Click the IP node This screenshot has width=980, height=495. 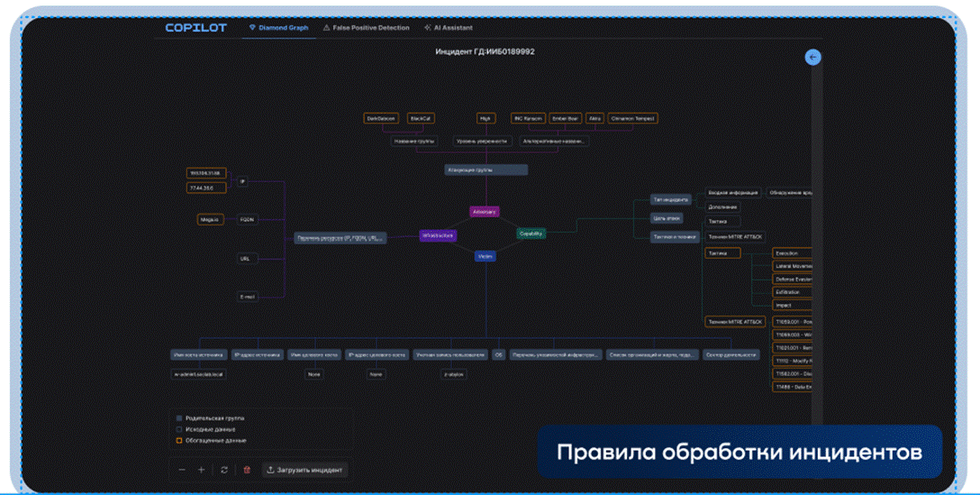click(x=242, y=181)
